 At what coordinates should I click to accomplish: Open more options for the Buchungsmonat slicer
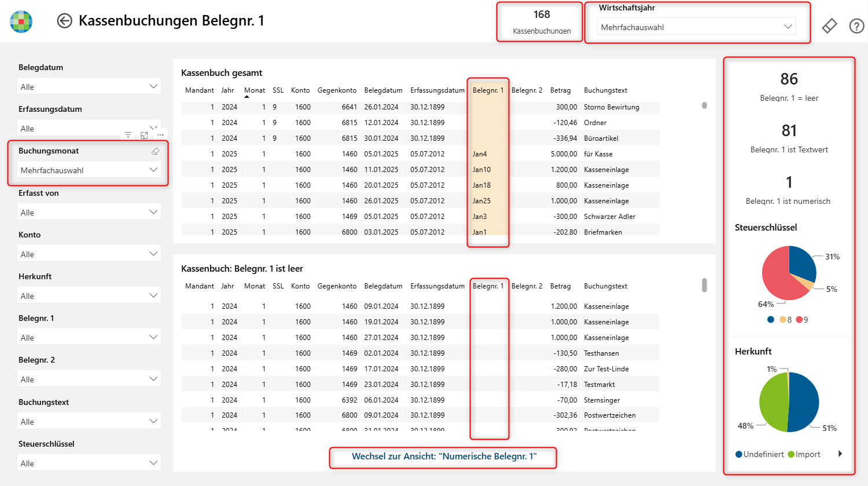tap(160, 135)
